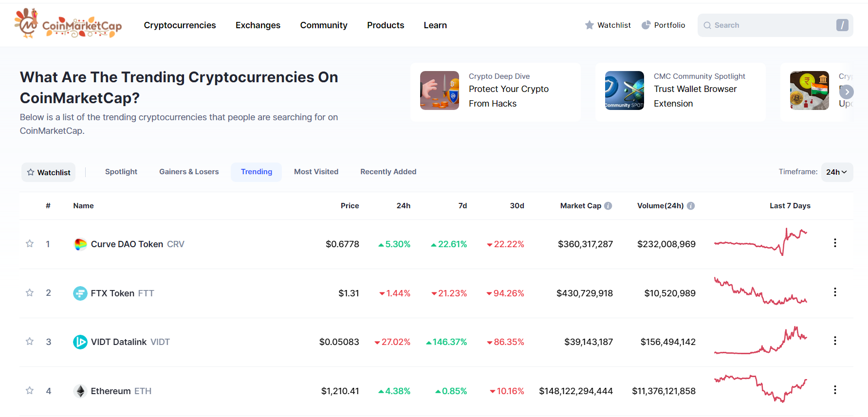868x417 pixels.
Task: Add Curve DAO Token to watchlist star
Action: point(30,243)
